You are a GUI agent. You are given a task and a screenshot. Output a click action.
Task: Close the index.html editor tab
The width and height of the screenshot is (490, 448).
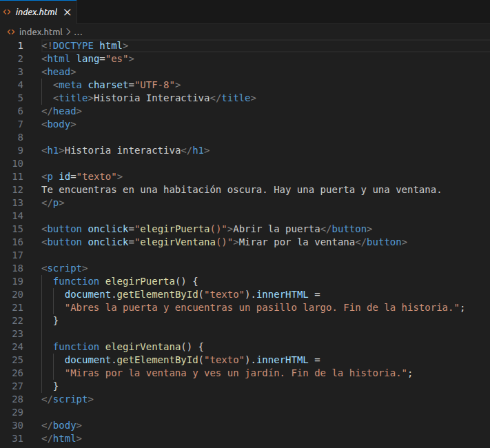(67, 12)
